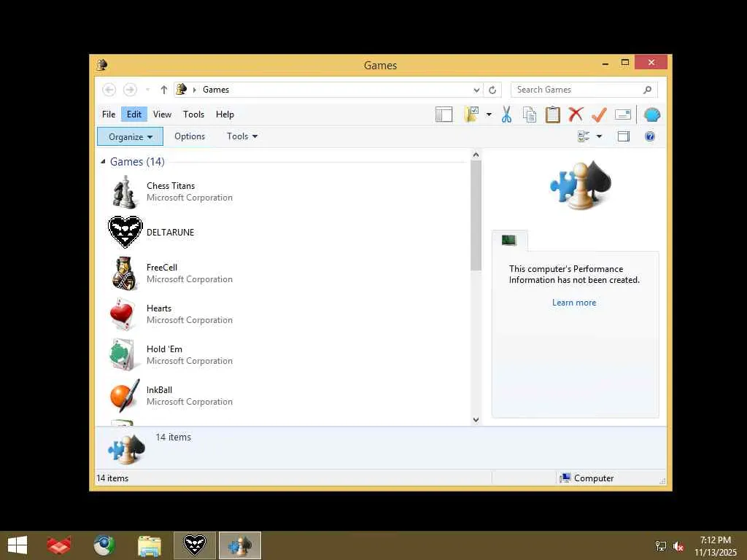Click the rename card icon
Image resolution: width=747 pixels, height=560 pixels.
(x=623, y=114)
